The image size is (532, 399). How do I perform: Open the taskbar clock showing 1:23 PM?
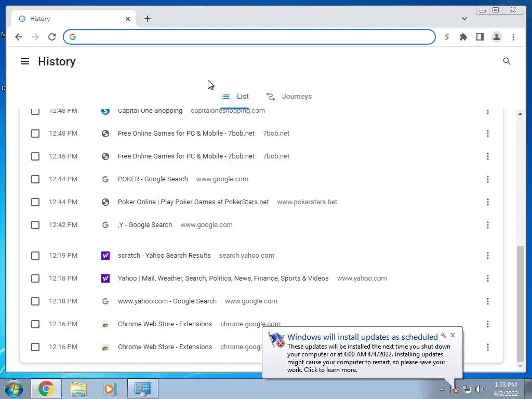click(x=506, y=389)
